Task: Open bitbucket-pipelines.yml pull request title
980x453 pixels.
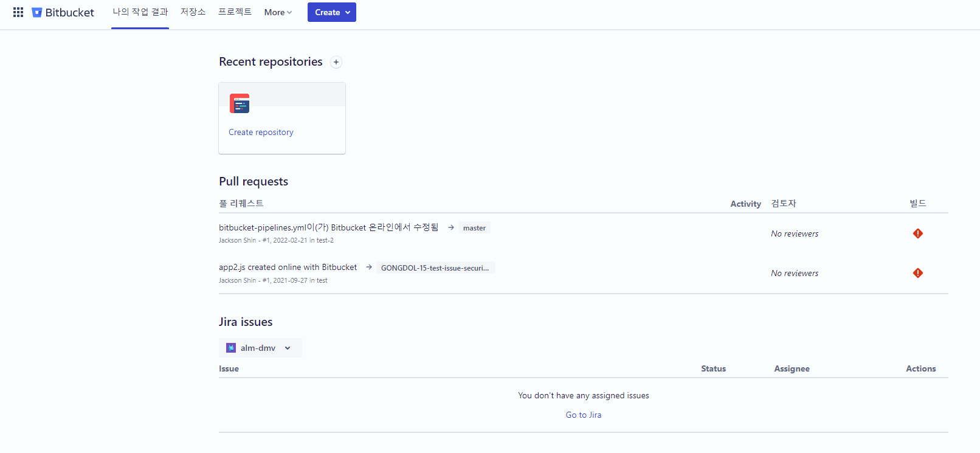Action: [328, 227]
